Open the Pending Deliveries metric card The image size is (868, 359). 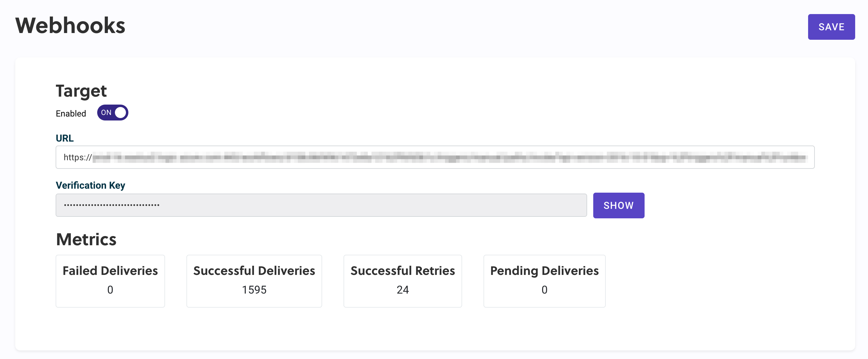click(x=544, y=281)
